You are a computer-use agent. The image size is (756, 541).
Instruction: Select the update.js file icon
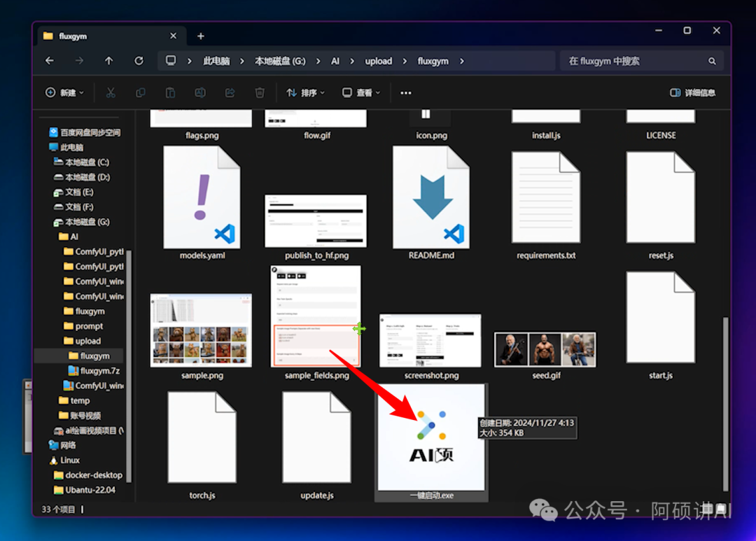(316, 437)
